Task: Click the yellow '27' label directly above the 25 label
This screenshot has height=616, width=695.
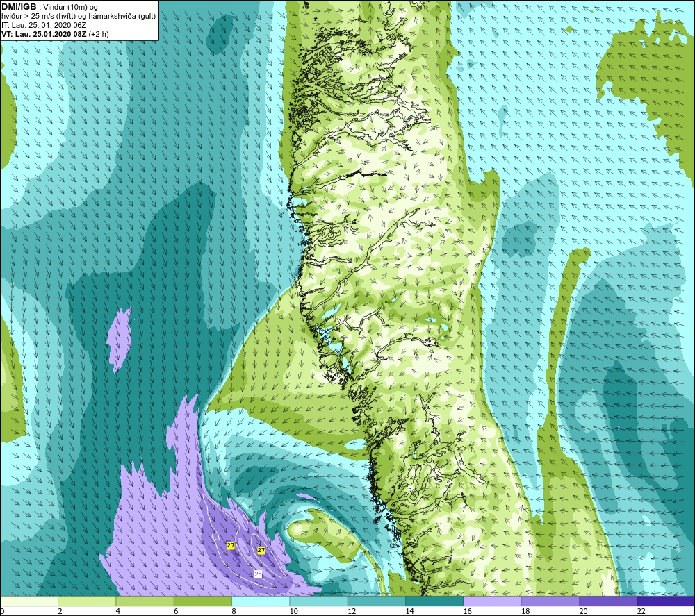Action: 261,551
